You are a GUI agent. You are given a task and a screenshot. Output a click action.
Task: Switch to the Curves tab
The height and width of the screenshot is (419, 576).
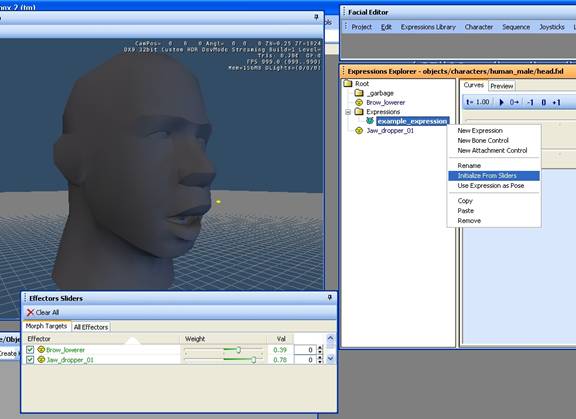474,85
